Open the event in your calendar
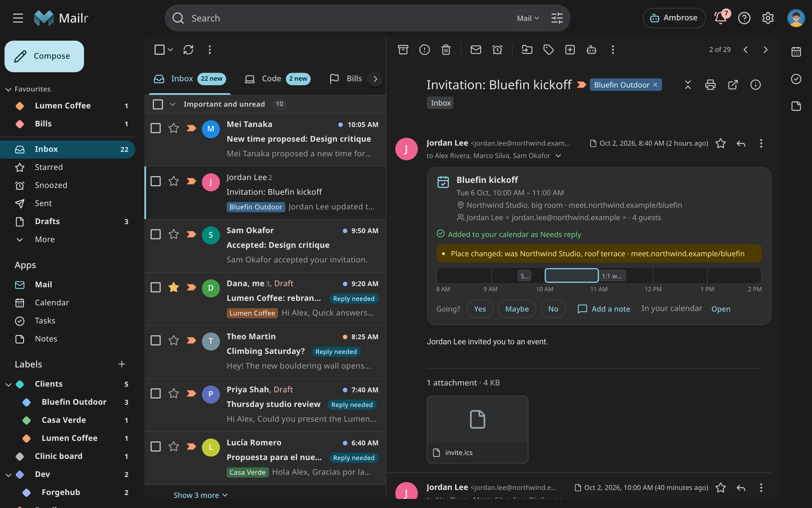Viewport: 812px width, 508px height. pyautogui.click(x=721, y=309)
